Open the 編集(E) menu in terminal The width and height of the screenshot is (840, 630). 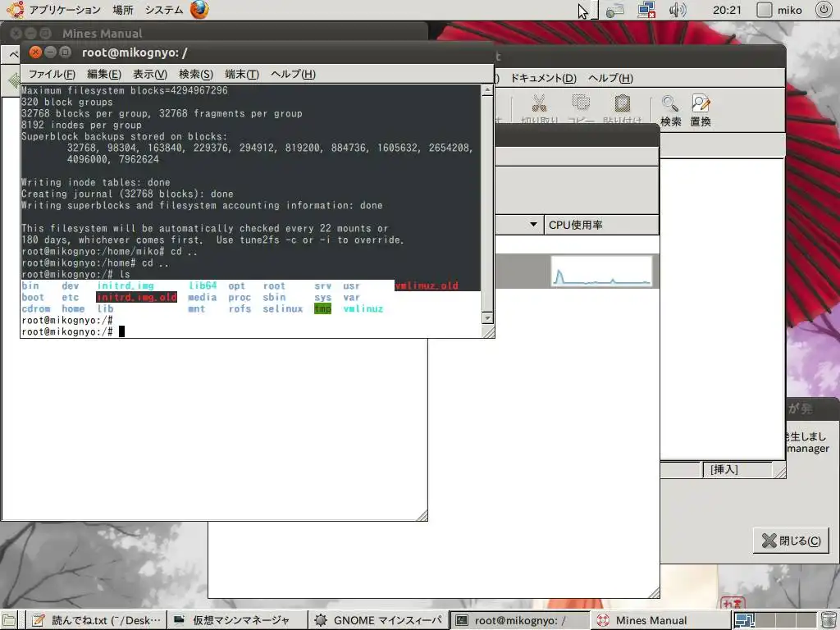click(x=104, y=74)
